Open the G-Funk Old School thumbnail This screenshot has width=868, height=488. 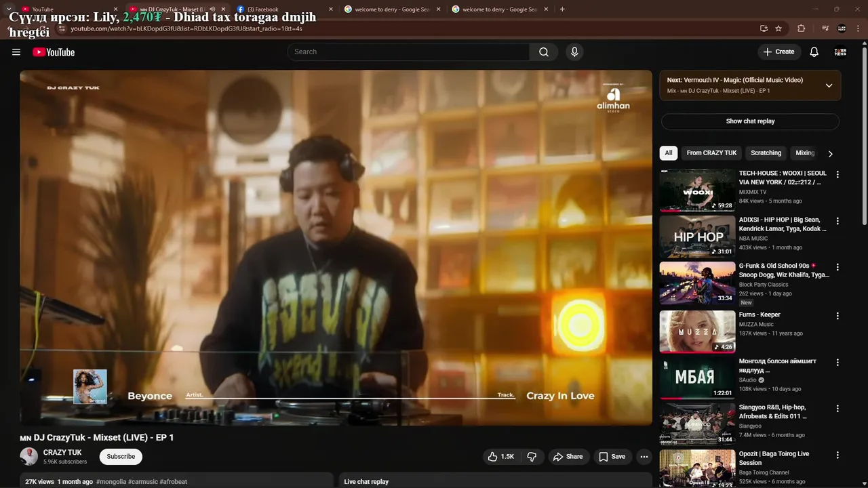(697, 283)
